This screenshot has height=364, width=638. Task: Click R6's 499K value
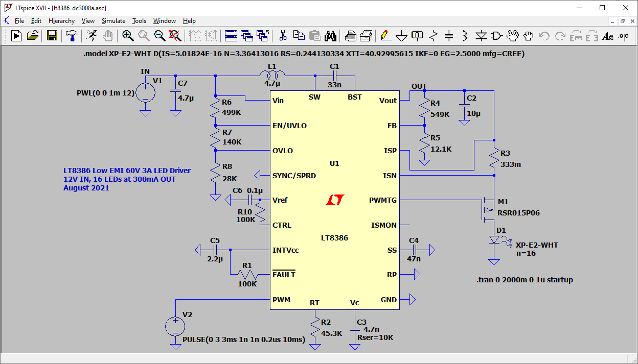231,113
